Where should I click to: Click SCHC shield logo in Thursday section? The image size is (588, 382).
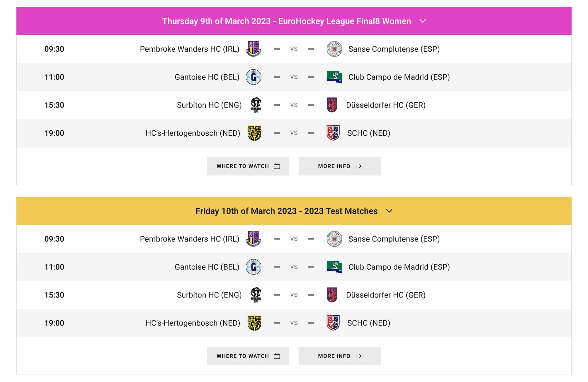[x=333, y=133]
